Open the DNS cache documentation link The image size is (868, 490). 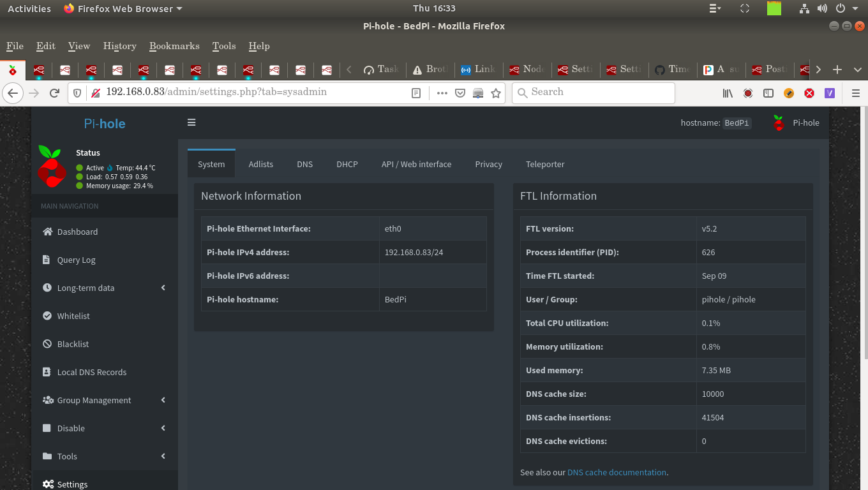(617, 472)
